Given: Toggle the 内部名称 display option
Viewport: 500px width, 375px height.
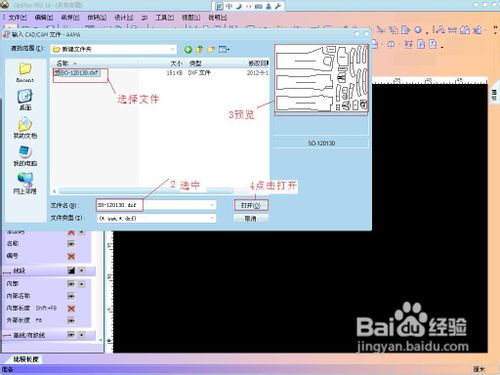Looking at the screenshot, I should tap(71, 296).
